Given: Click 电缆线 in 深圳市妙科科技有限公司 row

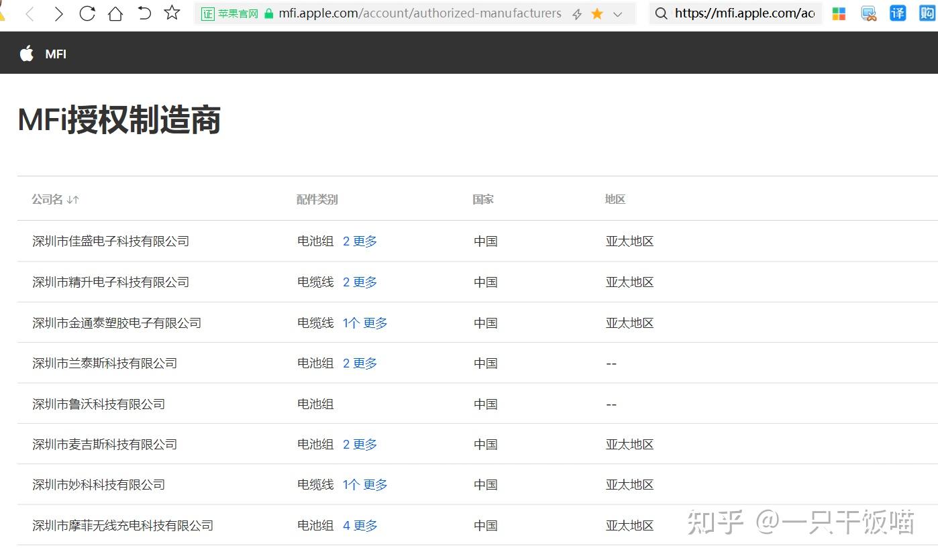Looking at the screenshot, I should tap(315, 485).
